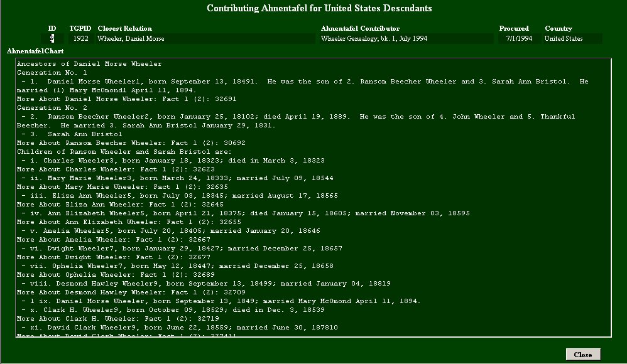Click the '- iii. Eliza Ann Wheeler5' line
The width and height of the screenshot is (627, 364).
(x=180, y=196)
